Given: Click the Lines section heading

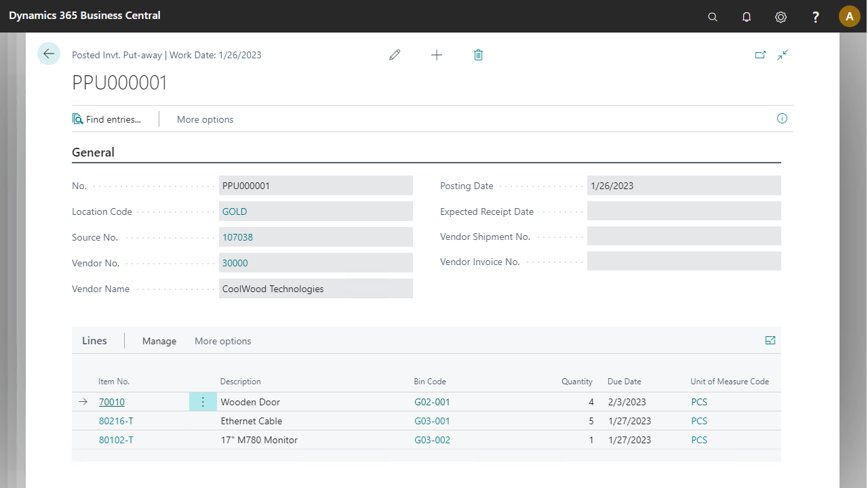Looking at the screenshot, I should pos(94,341).
